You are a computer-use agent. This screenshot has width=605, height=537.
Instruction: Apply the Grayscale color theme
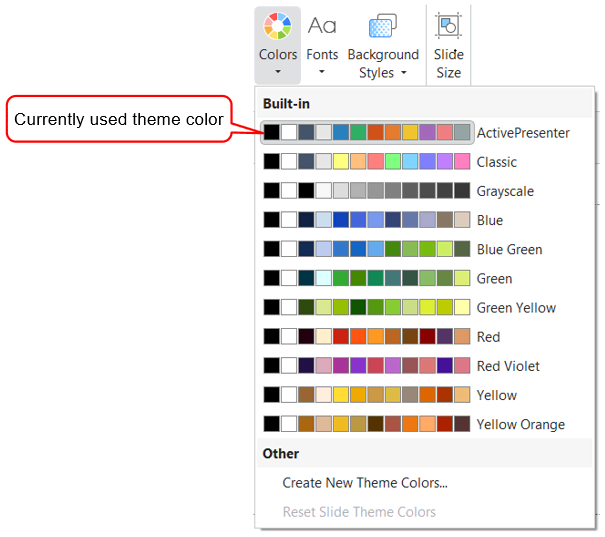pyautogui.click(x=505, y=191)
